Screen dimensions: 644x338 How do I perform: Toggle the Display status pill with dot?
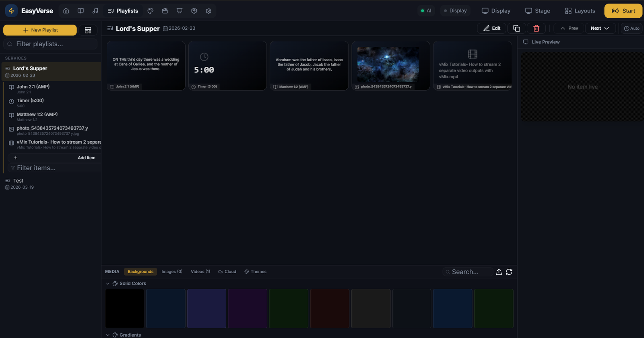tap(455, 11)
